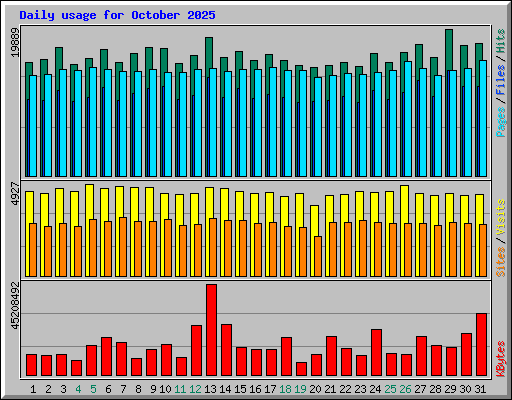Click the Visits legend label
The image size is (512, 400).
click(x=501, y=217)
